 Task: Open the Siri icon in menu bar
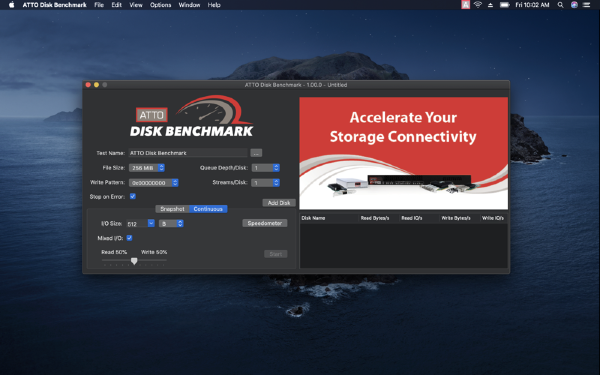pyautogui.click(x=574, y=5)
